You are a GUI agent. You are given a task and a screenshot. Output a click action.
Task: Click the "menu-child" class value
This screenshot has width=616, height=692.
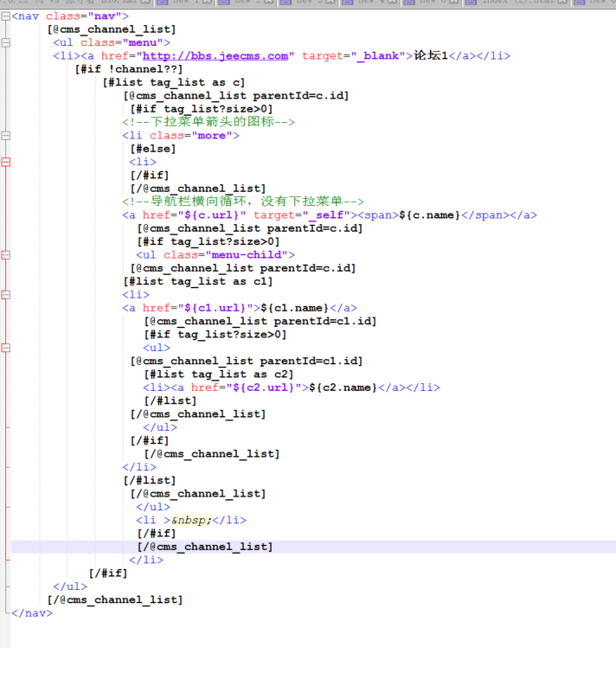[x=247, y=255]
